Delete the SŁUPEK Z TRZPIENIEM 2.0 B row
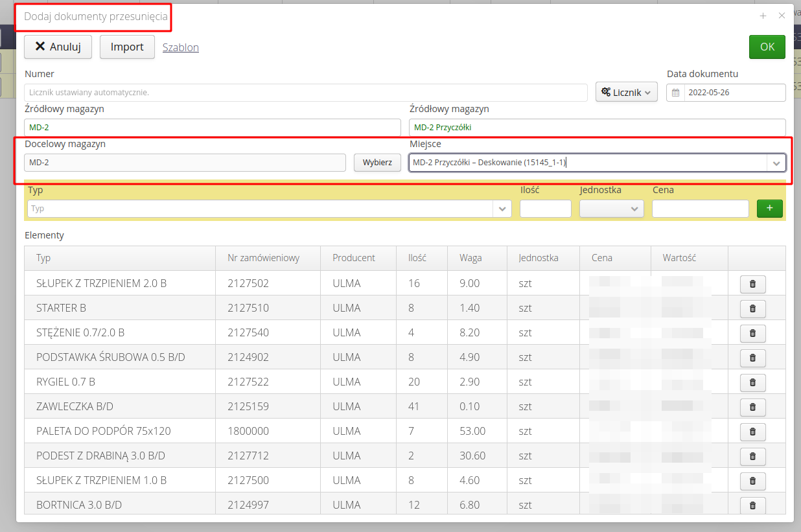Image resolution: width=801 pixels, height=532 pixels. tap(752, 284)
